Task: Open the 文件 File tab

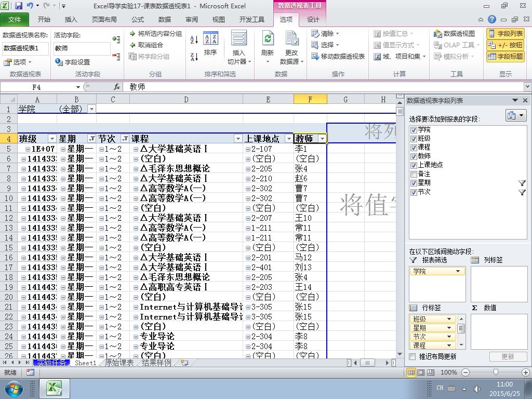Action: [x=14, y=19]
